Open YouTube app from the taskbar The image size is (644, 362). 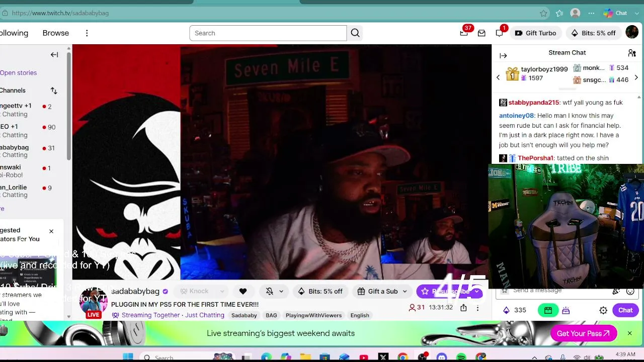point(364,357)
